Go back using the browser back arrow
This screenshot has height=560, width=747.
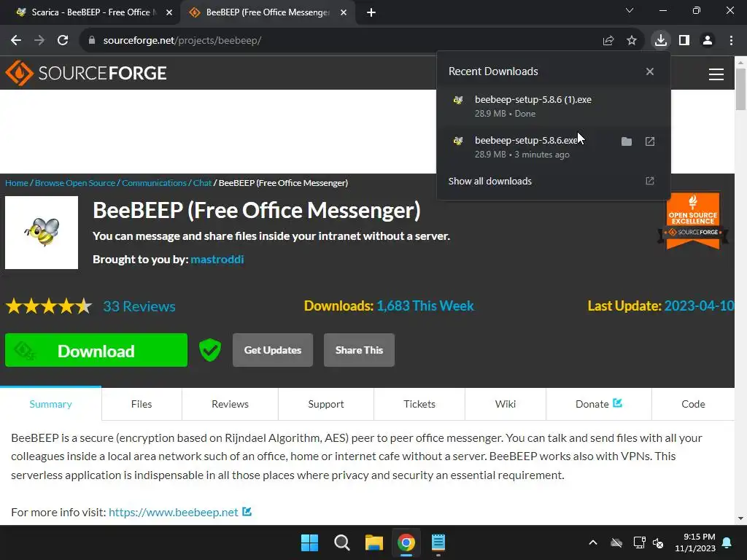point(16,41)
